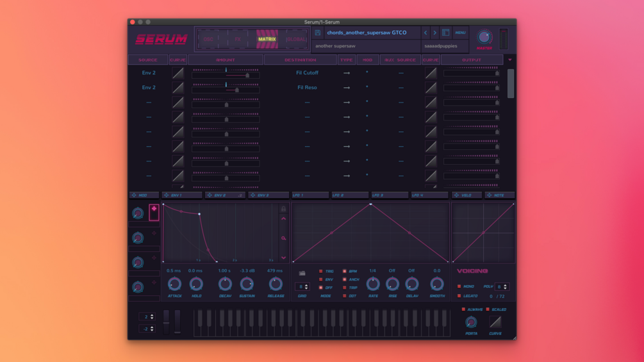Select LFO OFF mode
The image size is (644, 362).
321,288
